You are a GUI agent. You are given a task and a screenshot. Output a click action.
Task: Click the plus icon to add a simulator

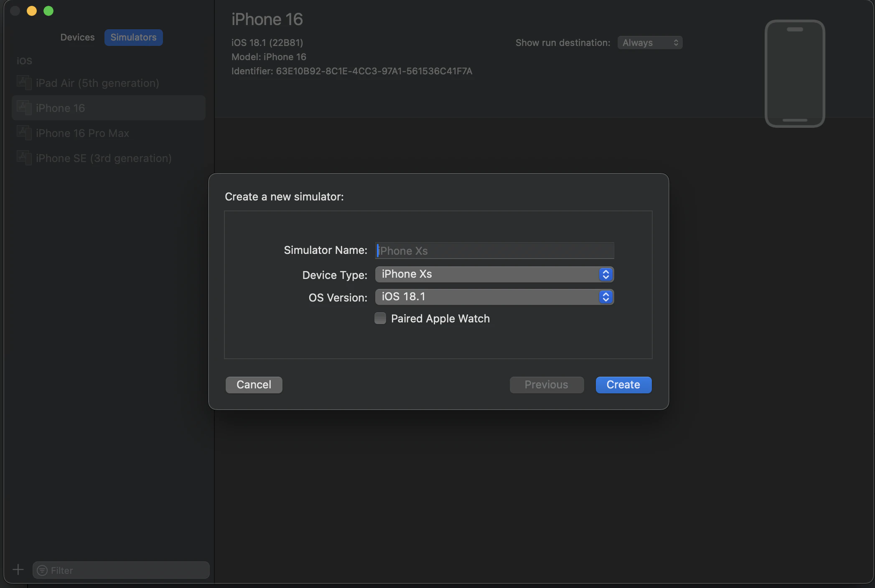coord(18,570)
